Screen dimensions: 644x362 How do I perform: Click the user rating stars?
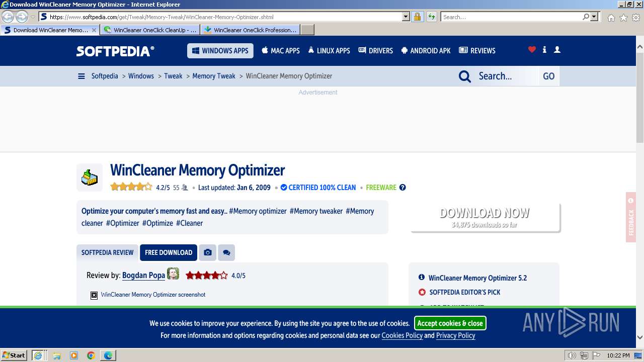tap(131, 187)
